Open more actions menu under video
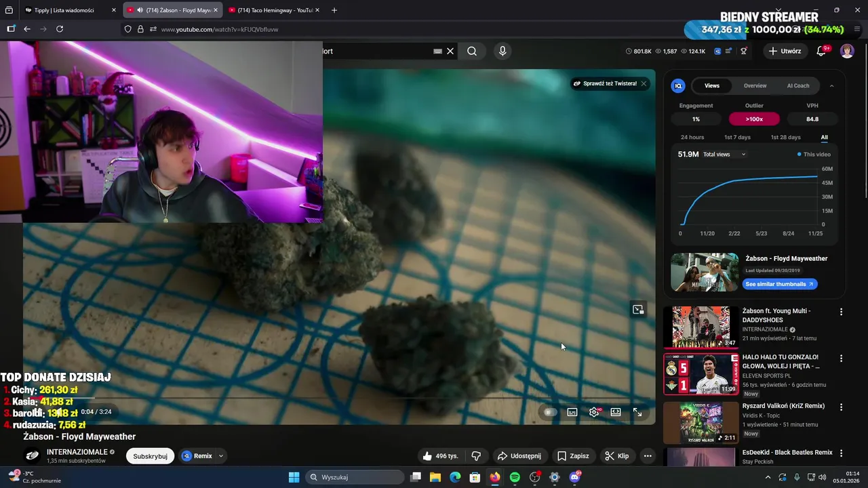The width and height of the screenshot is (868, 488). [x=648, y=456]
